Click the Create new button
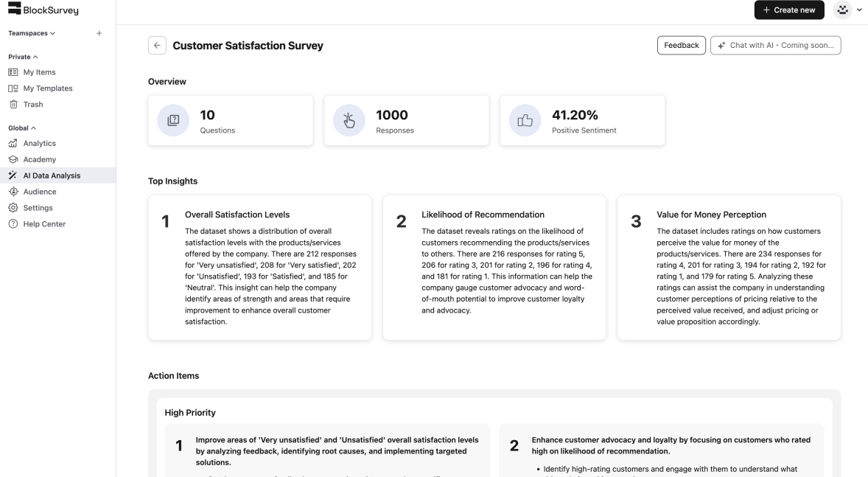 pyautogui.click(x=788, y=10)
